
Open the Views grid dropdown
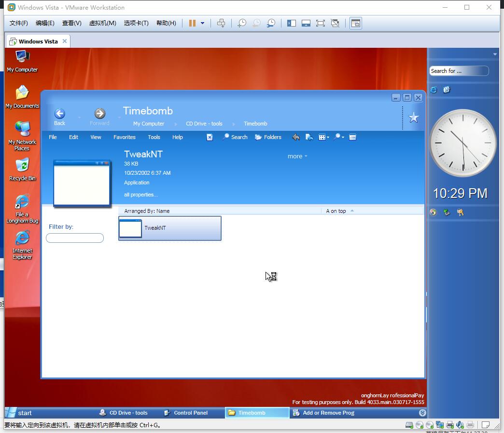pyautogui.click(x=323, y=138)
